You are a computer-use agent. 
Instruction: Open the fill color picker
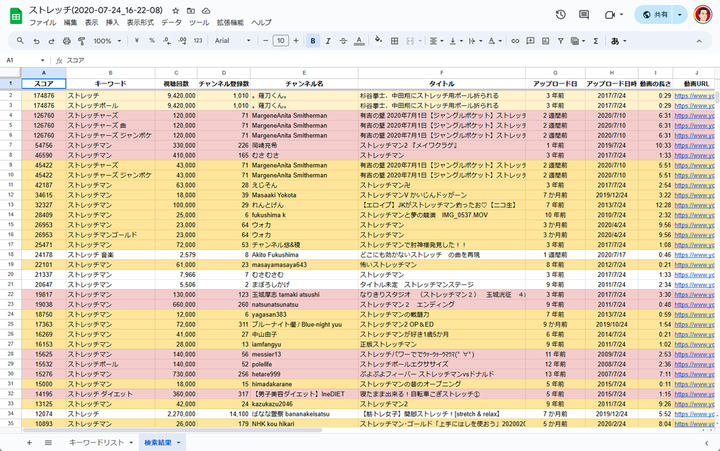pos(379,41)
